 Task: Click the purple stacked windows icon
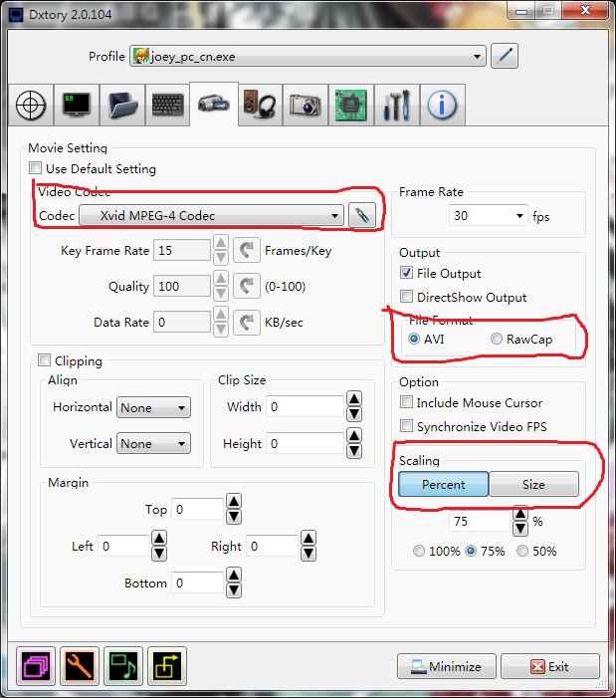point(36,666)
